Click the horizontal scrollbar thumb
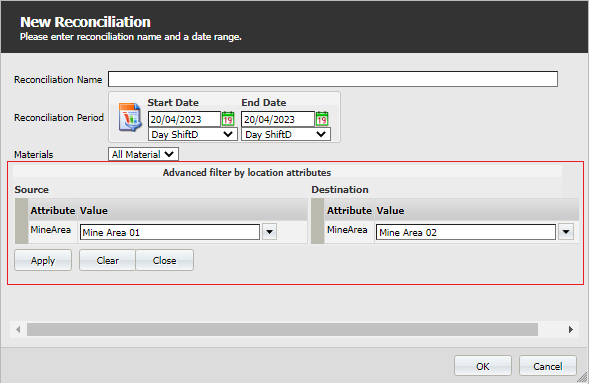Viewport: 589px width, 384px height. [x=282, y=330]
